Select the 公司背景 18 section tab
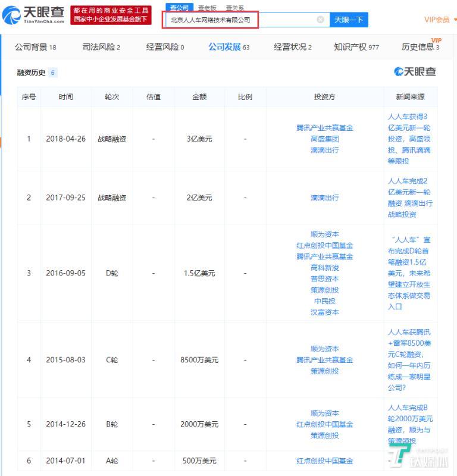Viewport: 457px width, 476px height. tap(36, 47)
